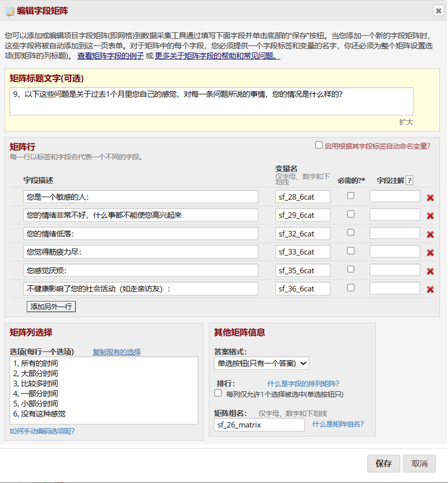This screenshot has width=448, height=483.
Task: Mark sf_36_6cat as required
Action: [351, 288]
